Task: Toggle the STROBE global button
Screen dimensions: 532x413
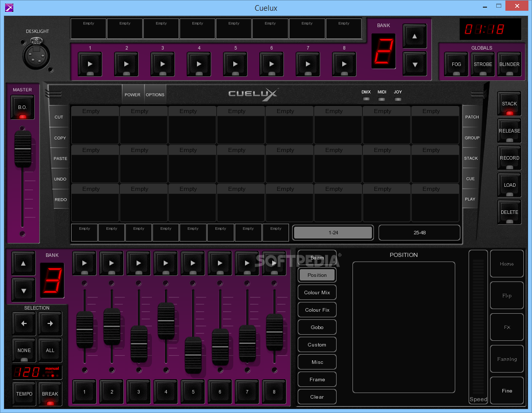Action: (x=483, y=64)
